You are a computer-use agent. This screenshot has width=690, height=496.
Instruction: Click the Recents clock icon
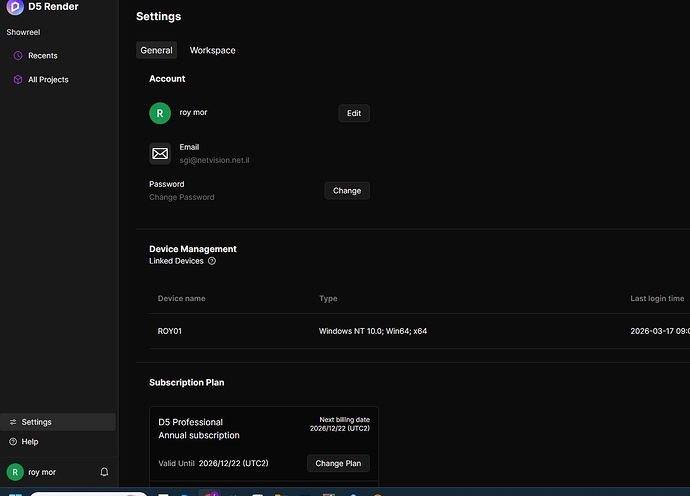[18, 55]
